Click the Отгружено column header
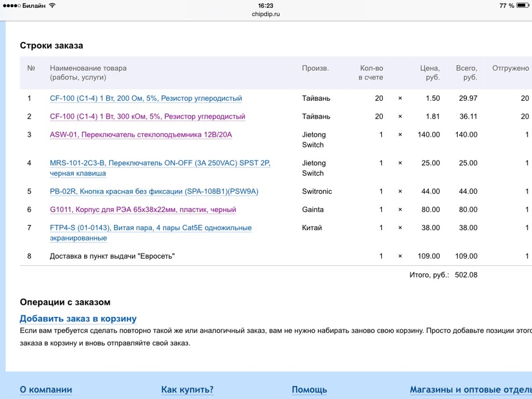This screenshot has width=532, height=399. (x=510, y=68)
